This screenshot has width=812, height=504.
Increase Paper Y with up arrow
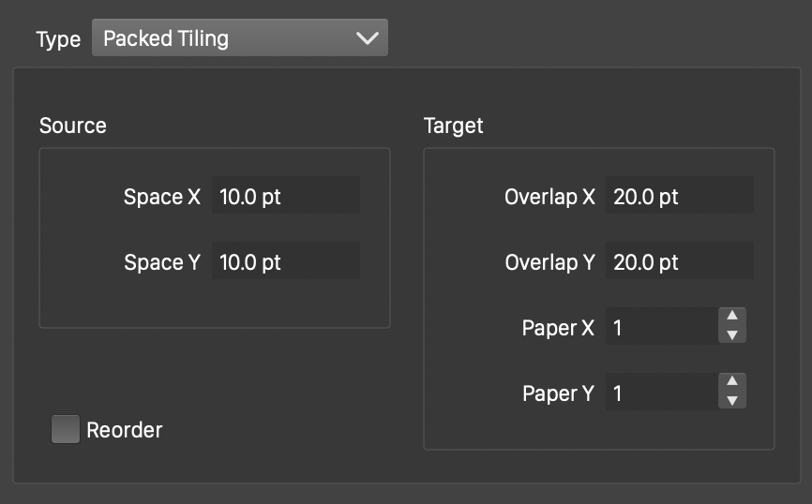(732, 382)
